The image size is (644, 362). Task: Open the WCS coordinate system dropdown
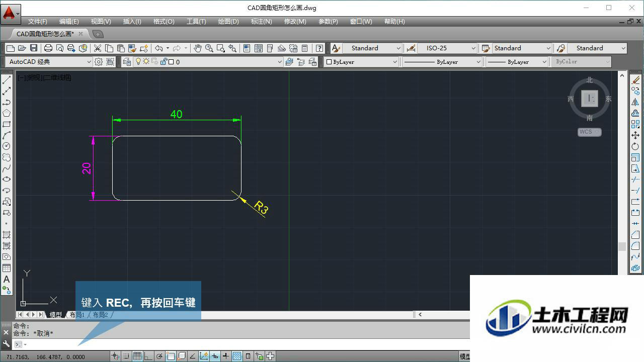pyautogui.click(x=590, y=132)
